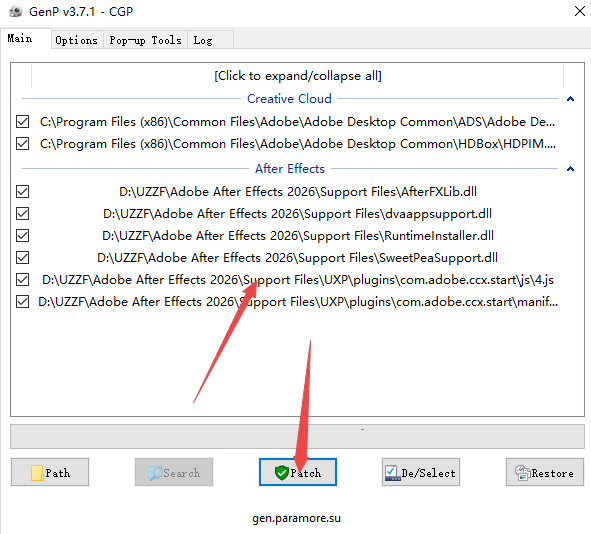Click the gen.paramore.su link text

(296, 518)
